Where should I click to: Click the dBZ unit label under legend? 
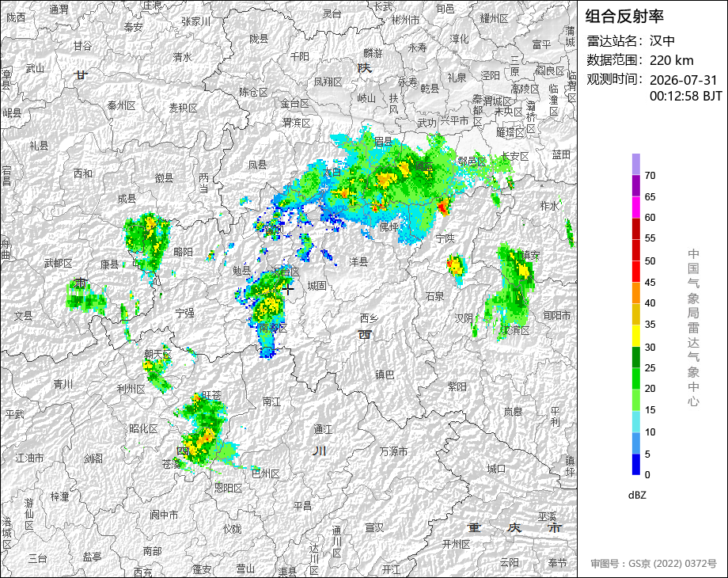(637, 496)
